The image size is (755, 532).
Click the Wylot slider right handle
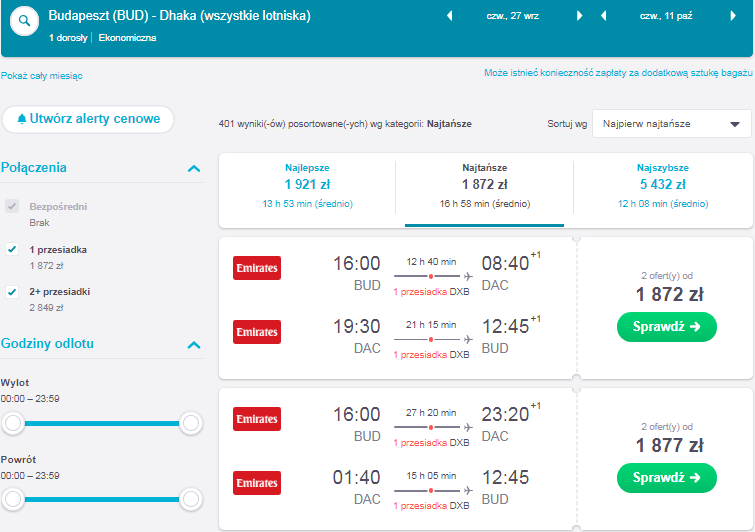click(x=191, y=423)
